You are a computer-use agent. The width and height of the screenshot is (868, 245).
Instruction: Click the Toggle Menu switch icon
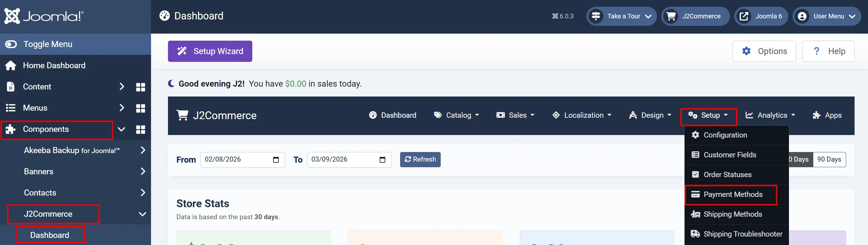(x=11, y=44)
